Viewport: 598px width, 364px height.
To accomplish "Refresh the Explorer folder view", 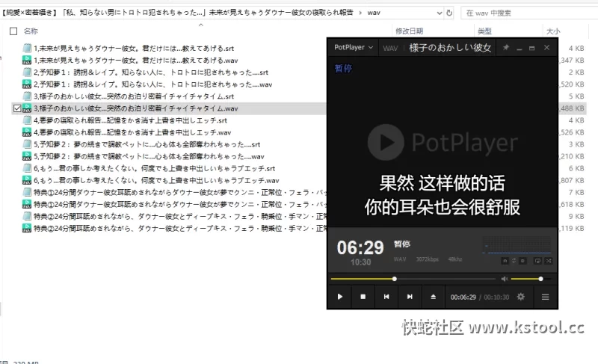I will coord(449,13).
